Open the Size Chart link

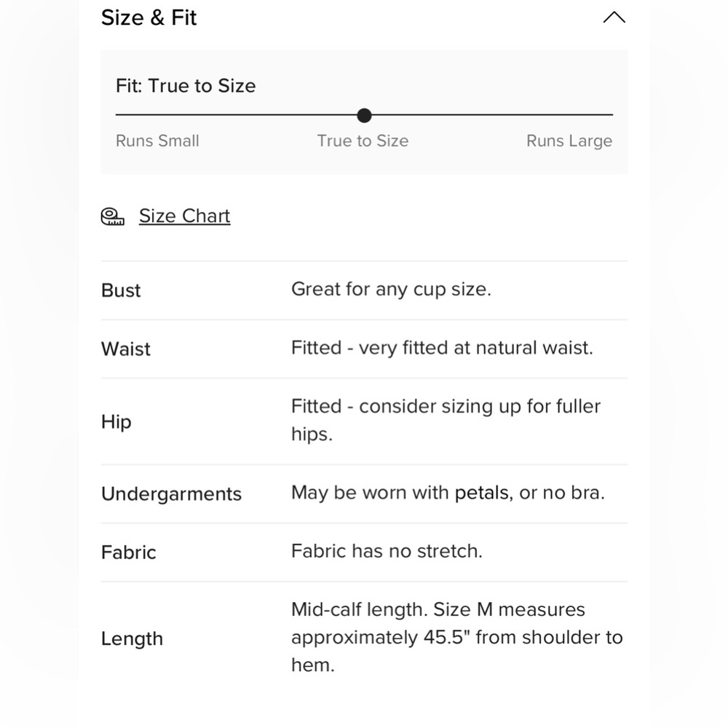[x=184, y=216]
